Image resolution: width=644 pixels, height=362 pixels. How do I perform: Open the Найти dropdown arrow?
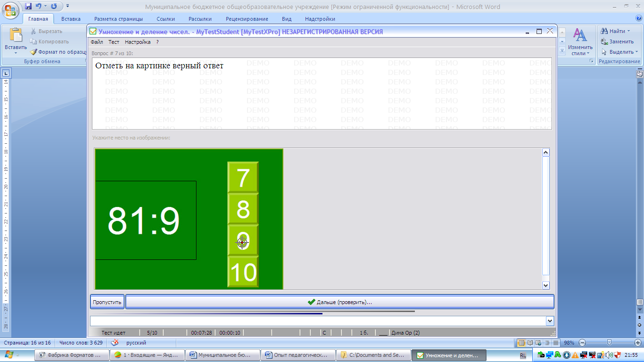pos(628,31)
